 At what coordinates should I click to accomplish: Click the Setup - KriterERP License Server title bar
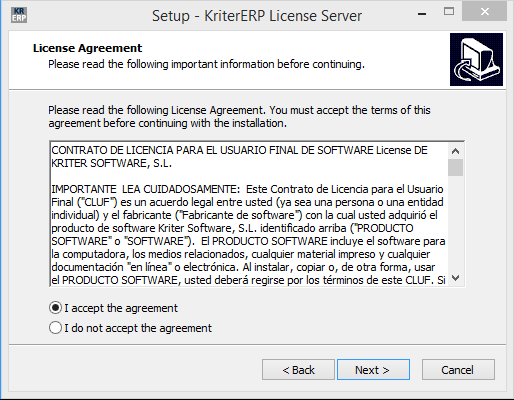(257, 15)
